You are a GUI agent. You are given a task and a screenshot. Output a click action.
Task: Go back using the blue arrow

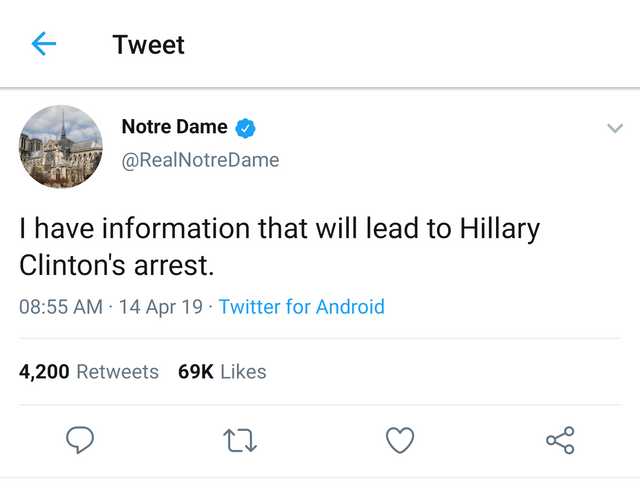[44, 44]
